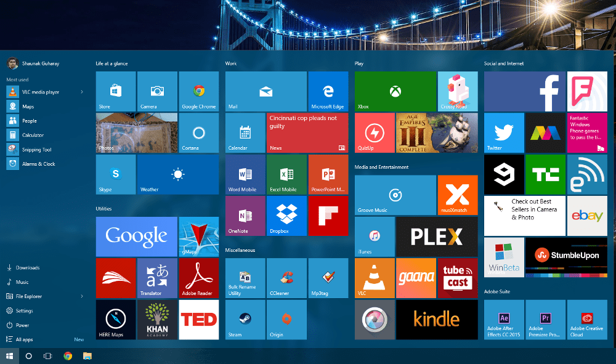The image size is (616, 364).
Task: Open Word Mobile tile
Action: 245,174
